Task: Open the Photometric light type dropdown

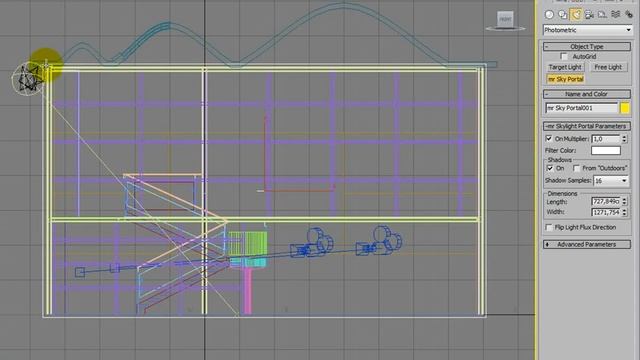Action: 587,30
